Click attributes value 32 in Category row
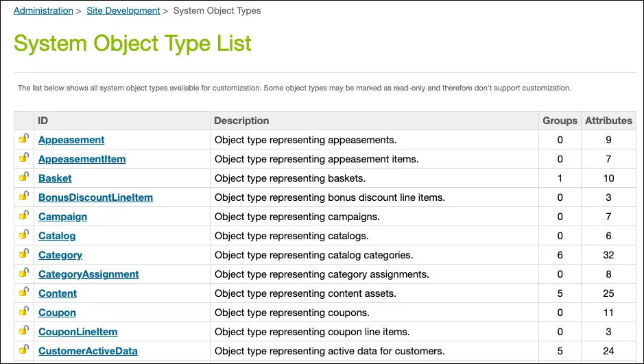Screen dimensions: 644x364 [608, 255]
